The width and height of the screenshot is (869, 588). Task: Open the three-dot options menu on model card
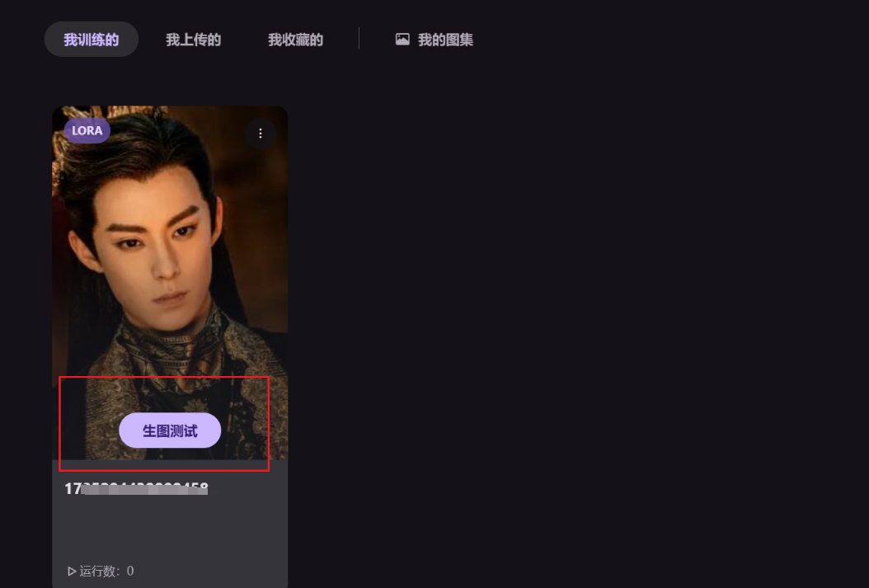pos(260,134)
